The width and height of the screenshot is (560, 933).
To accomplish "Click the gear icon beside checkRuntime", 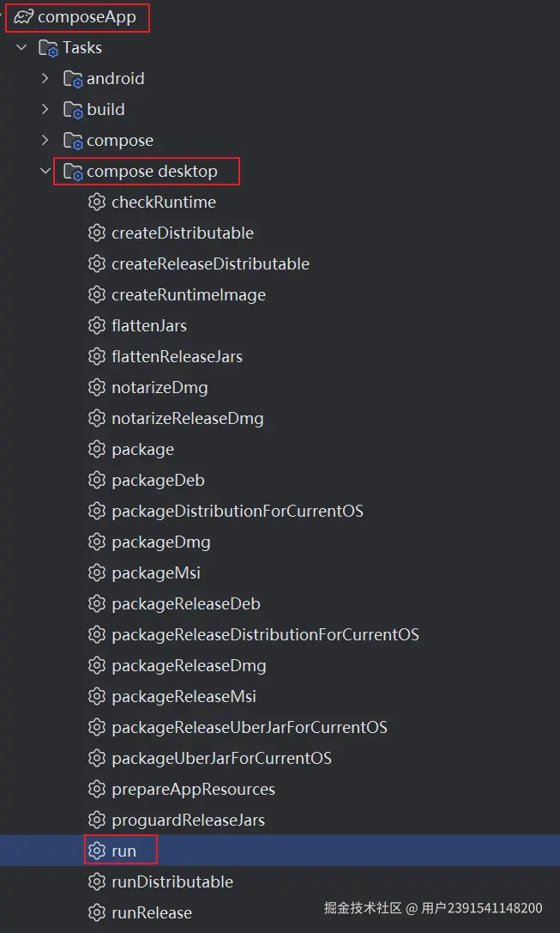I will tap(97, 203).
